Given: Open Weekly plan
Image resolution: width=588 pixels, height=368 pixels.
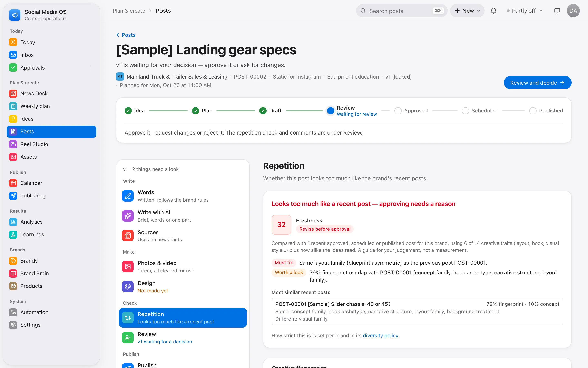Looking at the screenshot, I should (x=51, y=106).
